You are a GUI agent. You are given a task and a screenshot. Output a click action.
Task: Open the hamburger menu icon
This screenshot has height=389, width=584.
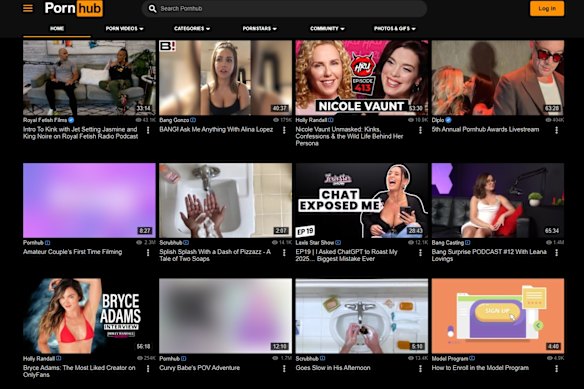[x=28, y=8]
